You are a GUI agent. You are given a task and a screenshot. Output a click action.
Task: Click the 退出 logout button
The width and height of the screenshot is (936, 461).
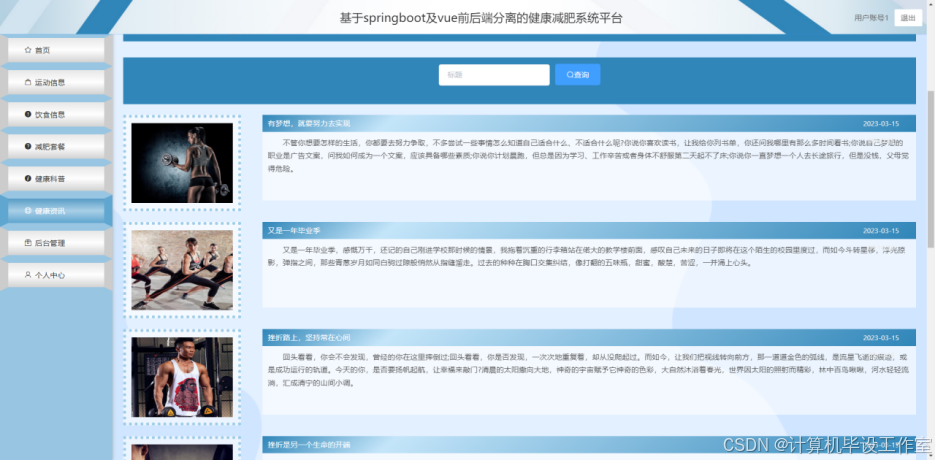[908, 18]
